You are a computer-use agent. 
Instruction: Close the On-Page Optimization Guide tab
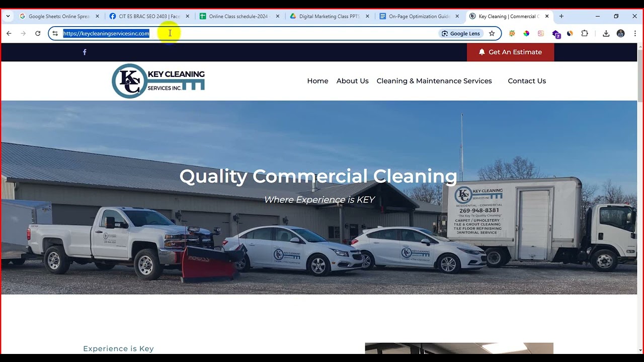[x=457, y=16]
